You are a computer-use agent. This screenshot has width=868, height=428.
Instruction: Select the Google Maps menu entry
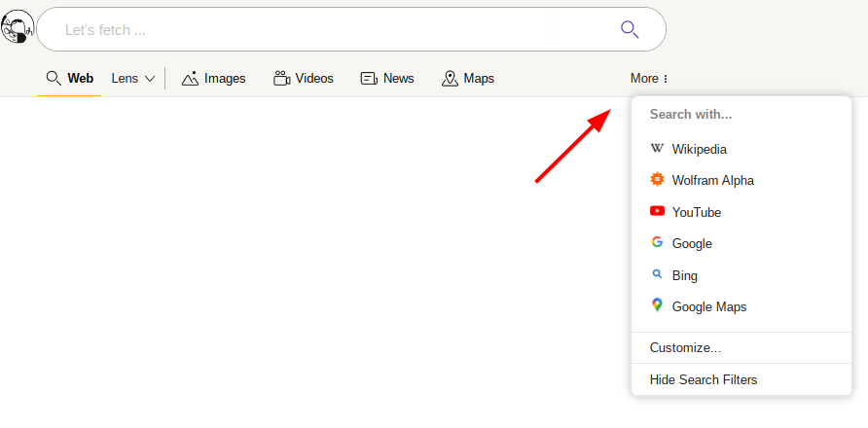pyautogui.click(x=709, y=306)
